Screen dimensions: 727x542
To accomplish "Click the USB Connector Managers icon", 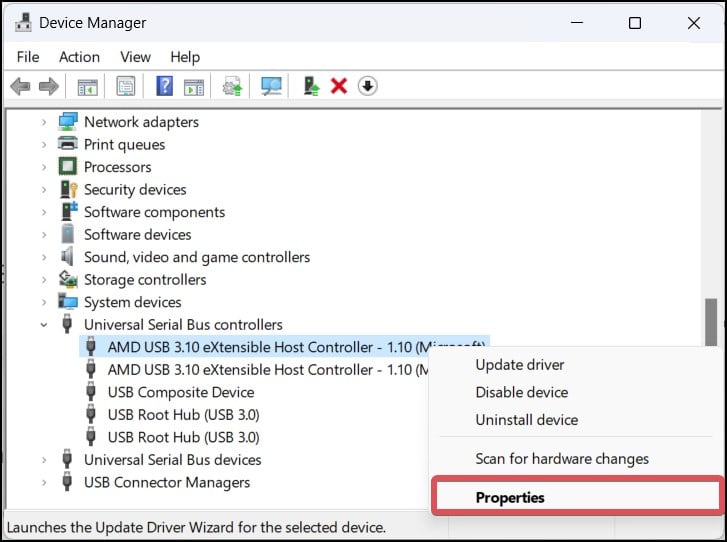I will point(67,481).
